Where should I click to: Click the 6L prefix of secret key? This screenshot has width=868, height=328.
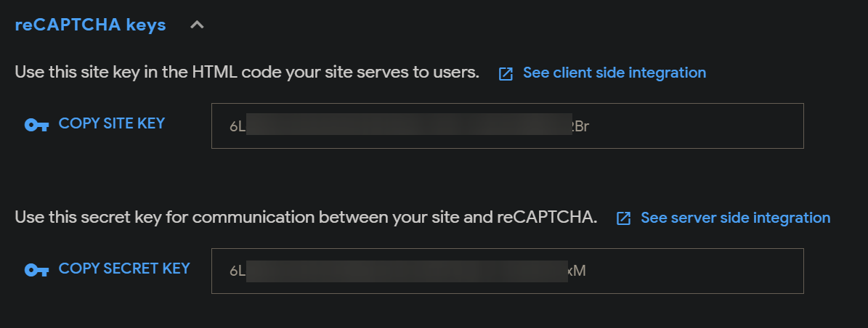tap(238, 271)
